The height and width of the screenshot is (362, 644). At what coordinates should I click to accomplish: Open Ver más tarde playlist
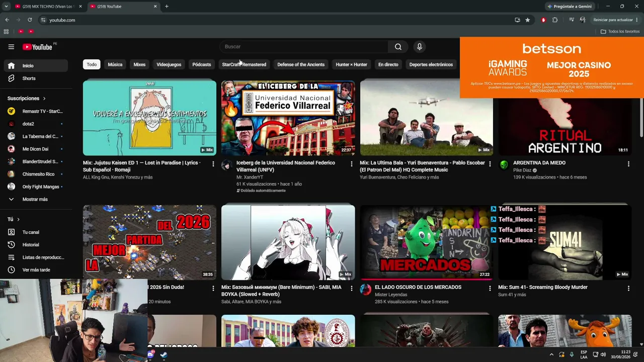point(36,270)
